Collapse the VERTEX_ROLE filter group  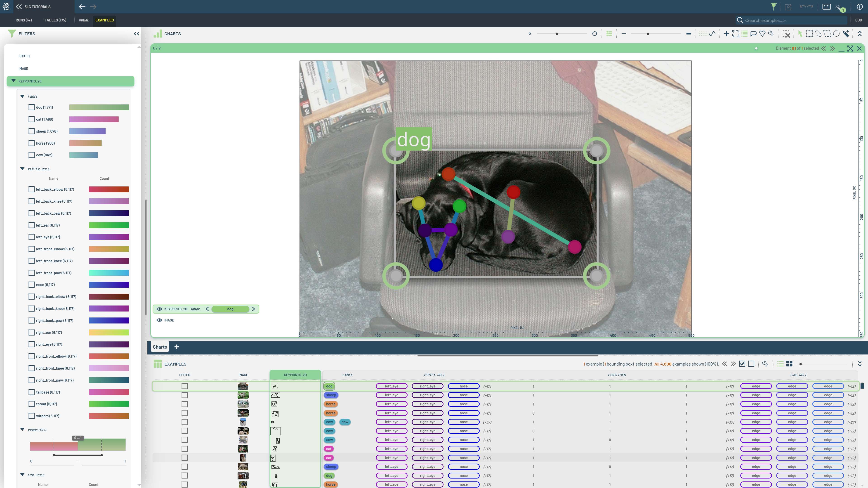tap(22, 169)
